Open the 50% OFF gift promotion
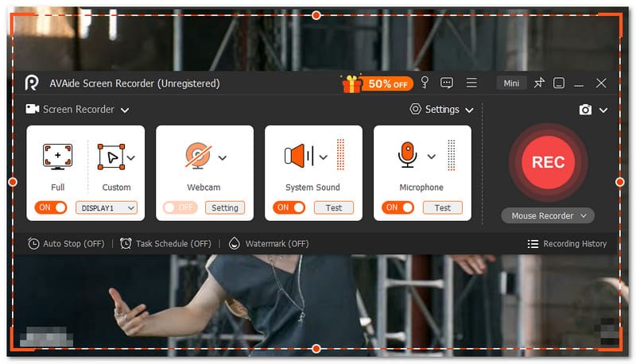Viewport: 636px width, 364px height. tap(377, 84)
